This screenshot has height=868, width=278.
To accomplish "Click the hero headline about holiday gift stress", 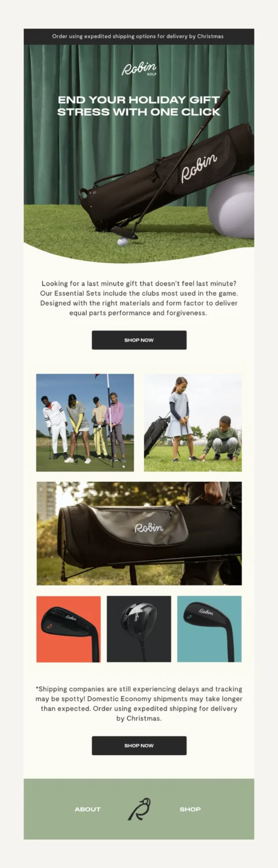I will tap(139, 106).
